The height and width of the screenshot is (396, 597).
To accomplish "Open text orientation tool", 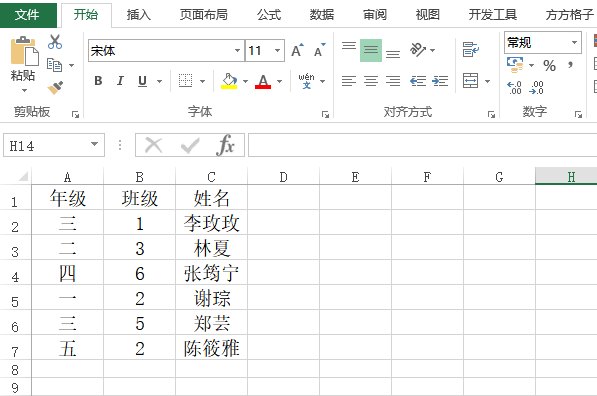I will coord(418,50).
